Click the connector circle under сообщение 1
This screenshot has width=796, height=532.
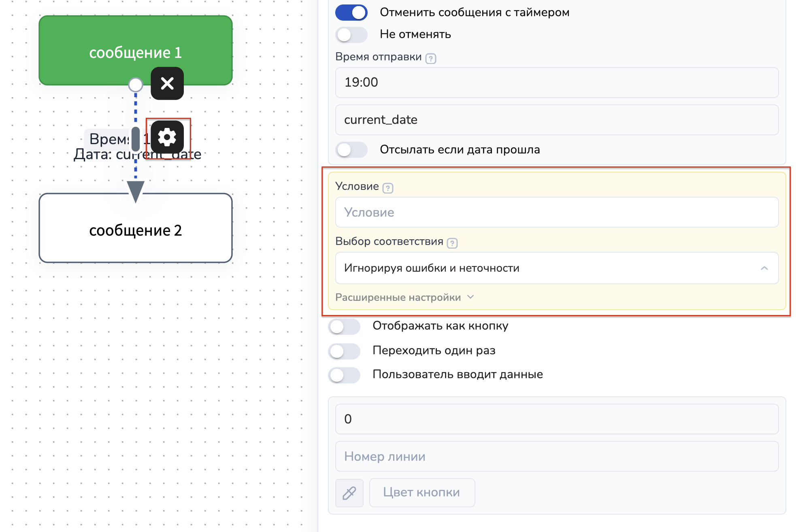click(x=136, y=85)
